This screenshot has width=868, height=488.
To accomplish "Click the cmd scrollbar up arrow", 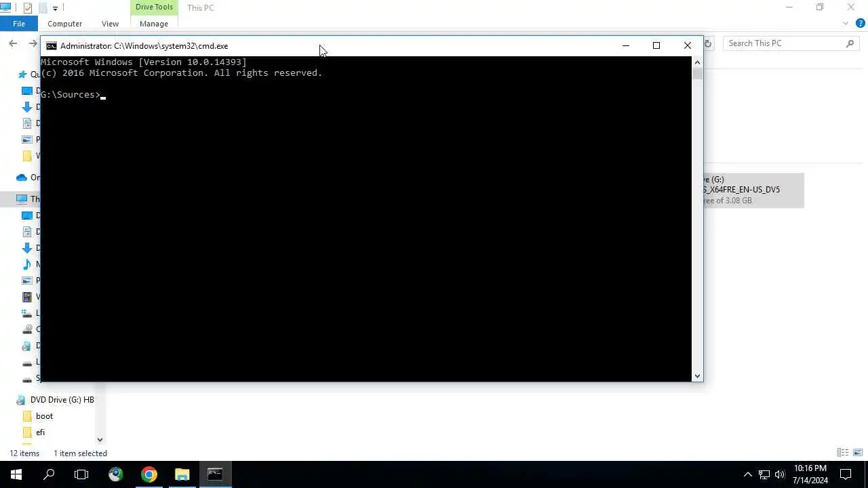I will [x=697, y=62].
